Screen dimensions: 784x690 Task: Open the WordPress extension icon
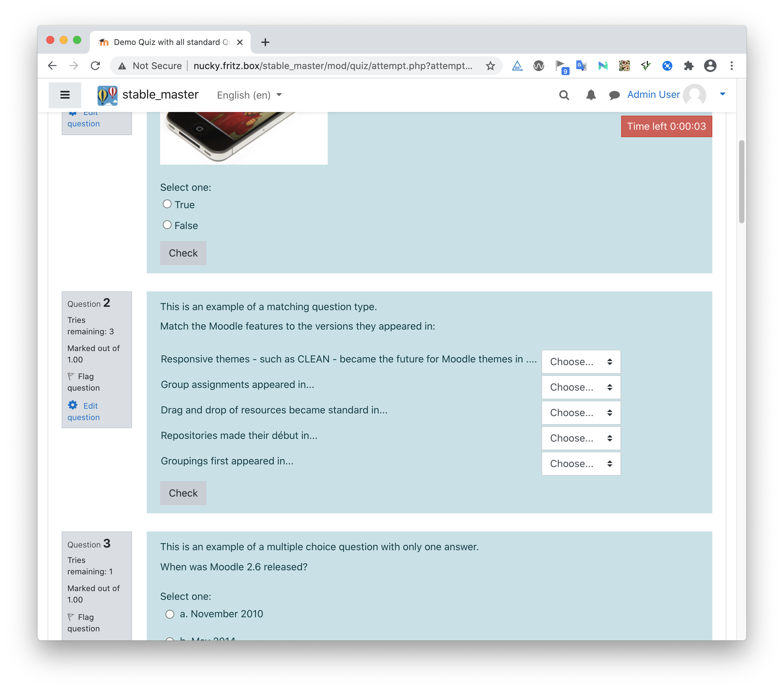pyautogui.click(x=538, y=66)
